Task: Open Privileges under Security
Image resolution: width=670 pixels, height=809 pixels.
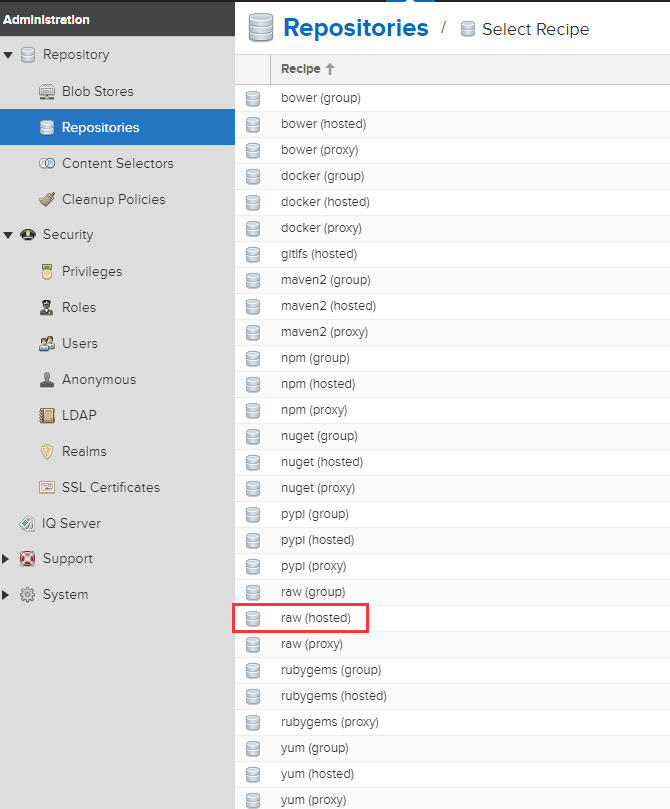Action: [x=92, y=271]
